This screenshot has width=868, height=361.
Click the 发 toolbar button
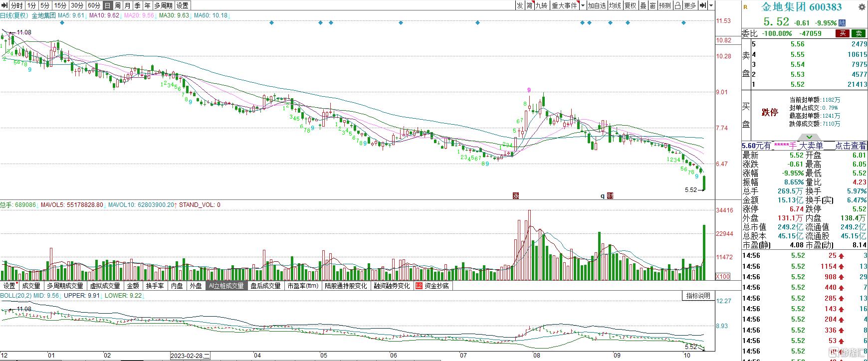[x=520, y=5]
